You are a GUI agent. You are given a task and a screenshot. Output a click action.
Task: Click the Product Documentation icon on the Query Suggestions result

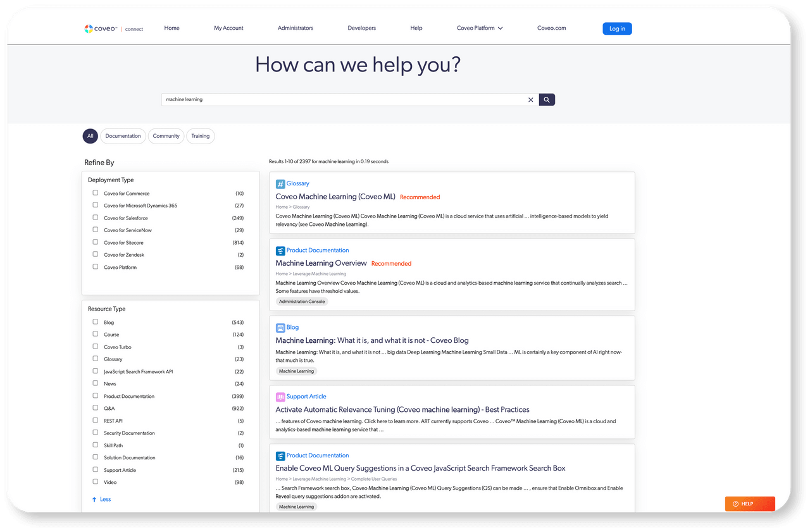[280, 455]
